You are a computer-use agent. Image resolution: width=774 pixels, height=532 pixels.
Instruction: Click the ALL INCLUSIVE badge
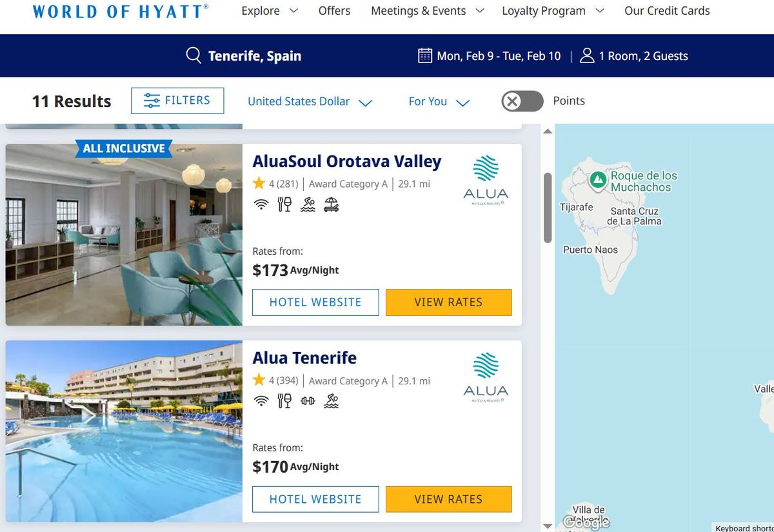(123, 149)
